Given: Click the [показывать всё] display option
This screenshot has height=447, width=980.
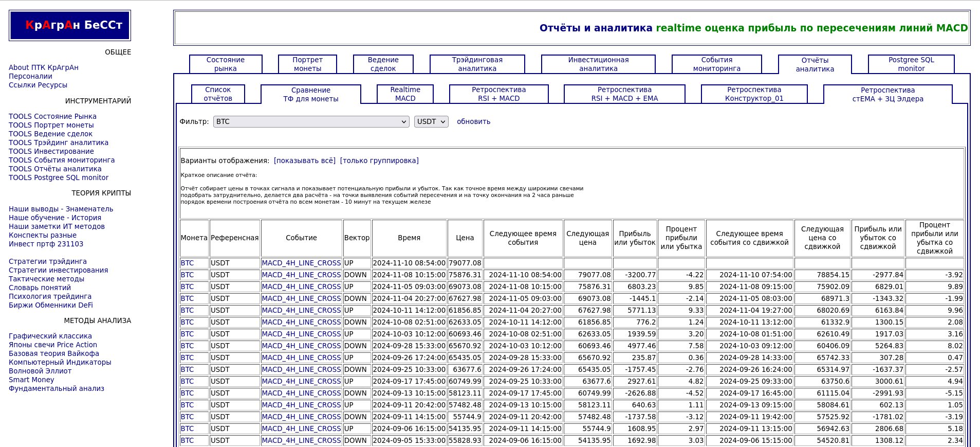Looking at the screenshot, I should (x=304, y=160).
